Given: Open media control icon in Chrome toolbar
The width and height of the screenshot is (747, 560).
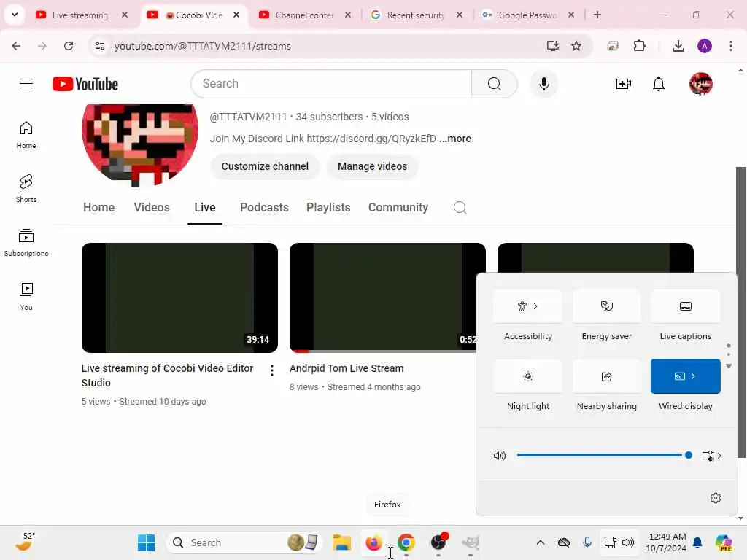Looking at the screenshot, I should click(x=613, y=46).
